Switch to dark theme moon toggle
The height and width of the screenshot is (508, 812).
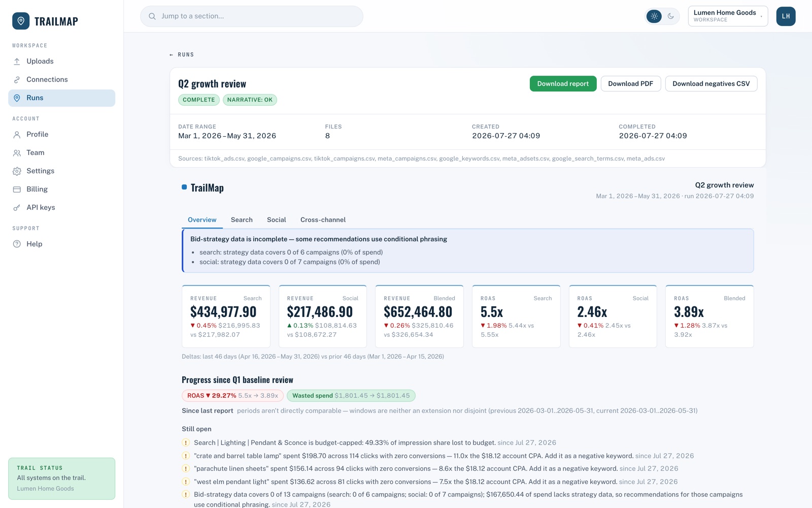pos(671,16)
